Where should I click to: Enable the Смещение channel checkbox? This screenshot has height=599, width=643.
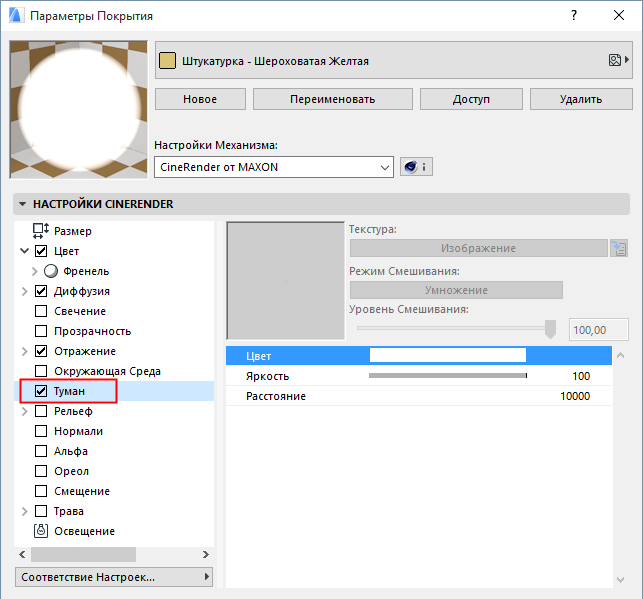[x=41, y=491]
